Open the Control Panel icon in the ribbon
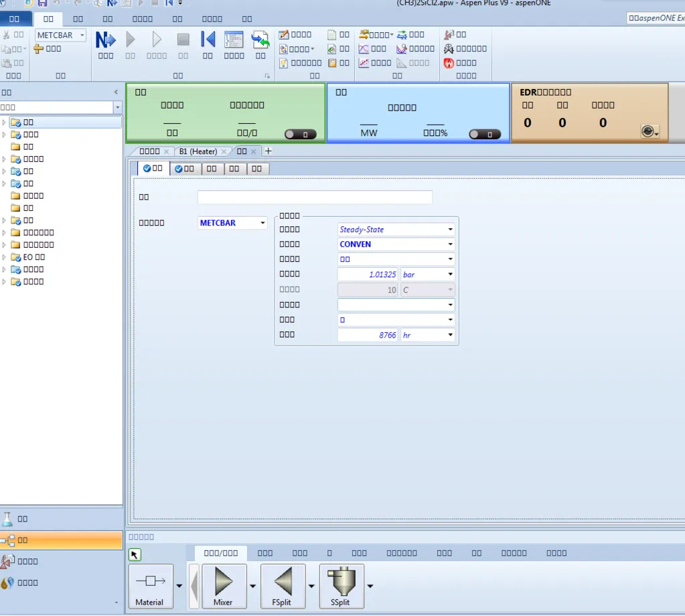Screen dimensions: 685x616 [x=234, y=40]
